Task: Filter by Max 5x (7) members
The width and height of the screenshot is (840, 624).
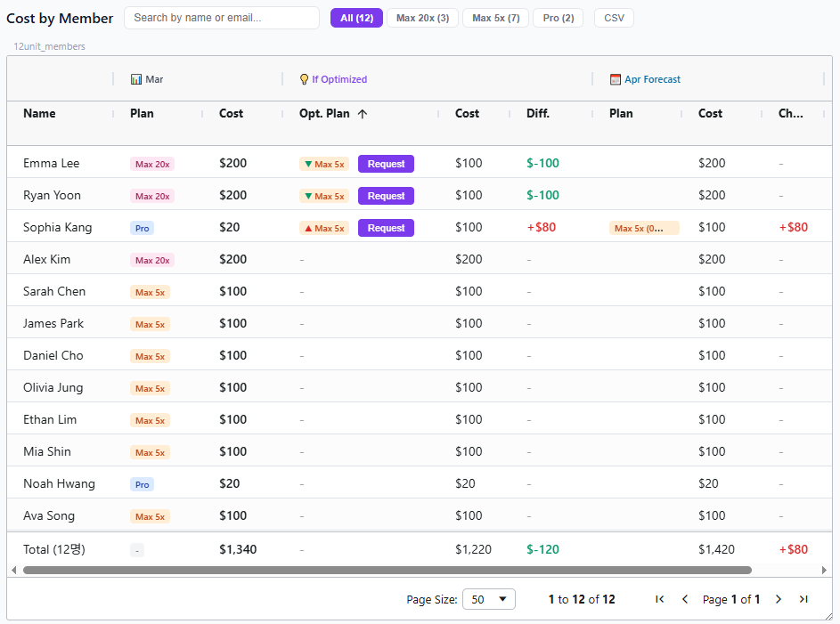Action: tap(495, 18)
